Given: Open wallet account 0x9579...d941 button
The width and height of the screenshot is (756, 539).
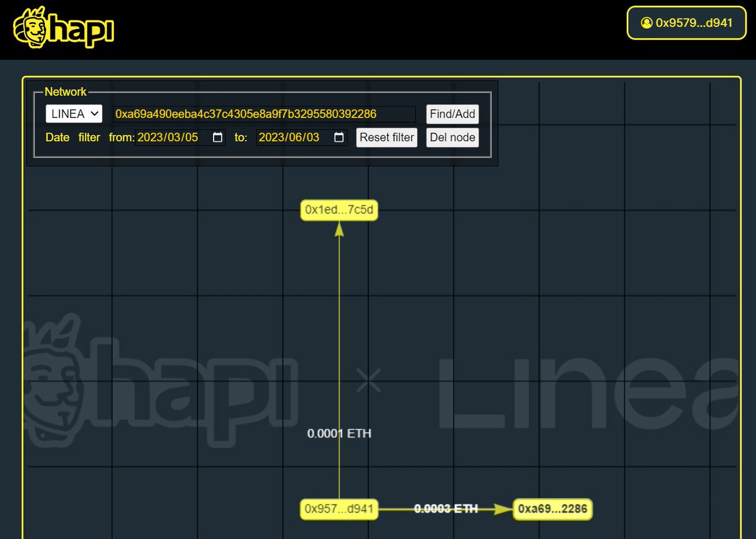Looking at the screenshot, I should (x=687, y=23).
